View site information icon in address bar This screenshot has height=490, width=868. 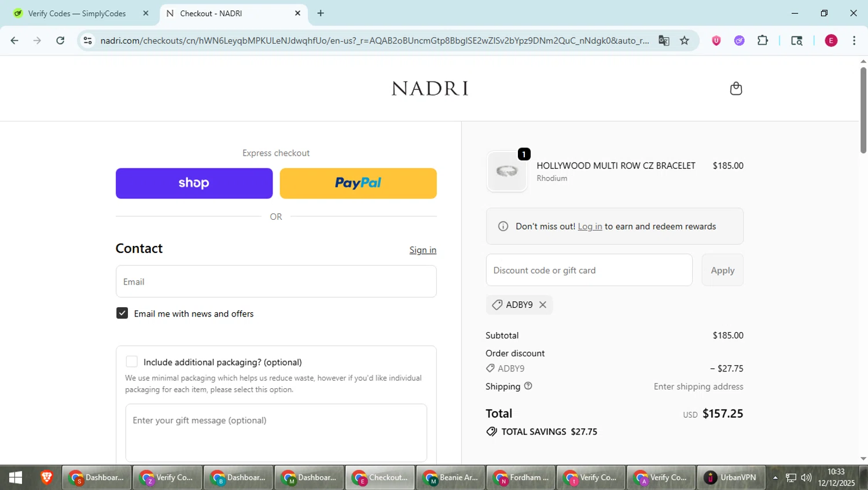(88, 40)
